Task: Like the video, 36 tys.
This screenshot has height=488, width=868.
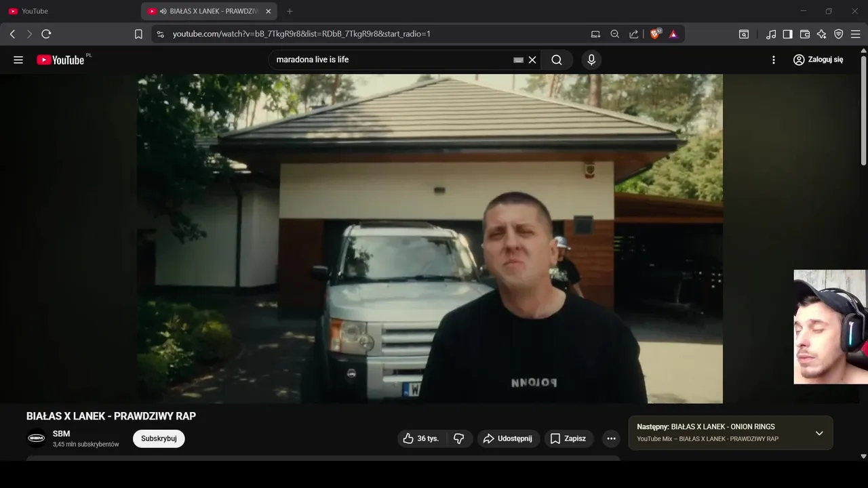Action: [x=421, y=439]
